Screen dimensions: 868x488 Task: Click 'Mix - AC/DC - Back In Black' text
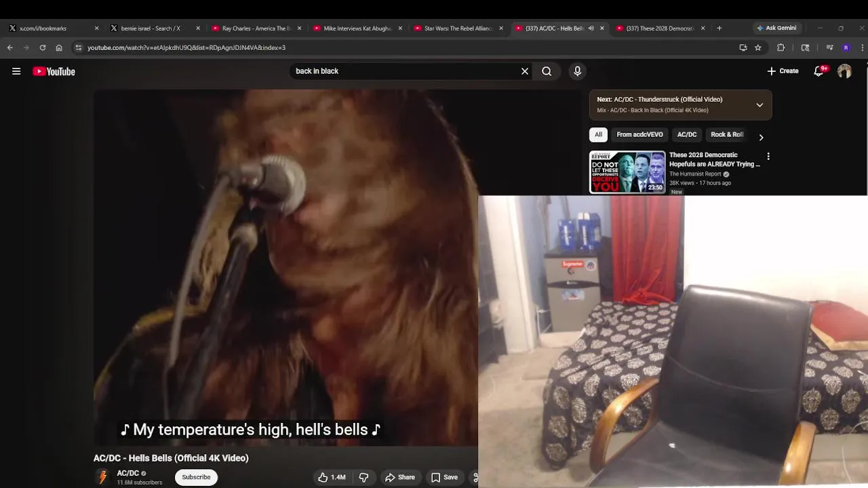pos(652,110)
